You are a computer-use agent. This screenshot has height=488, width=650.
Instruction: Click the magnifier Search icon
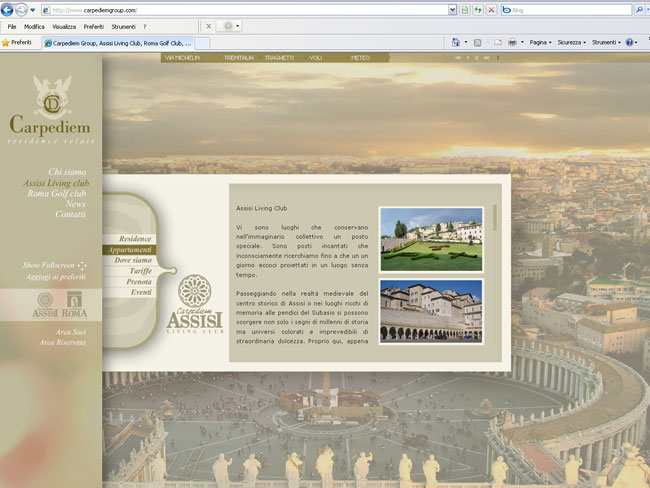[x=639, y=10]
